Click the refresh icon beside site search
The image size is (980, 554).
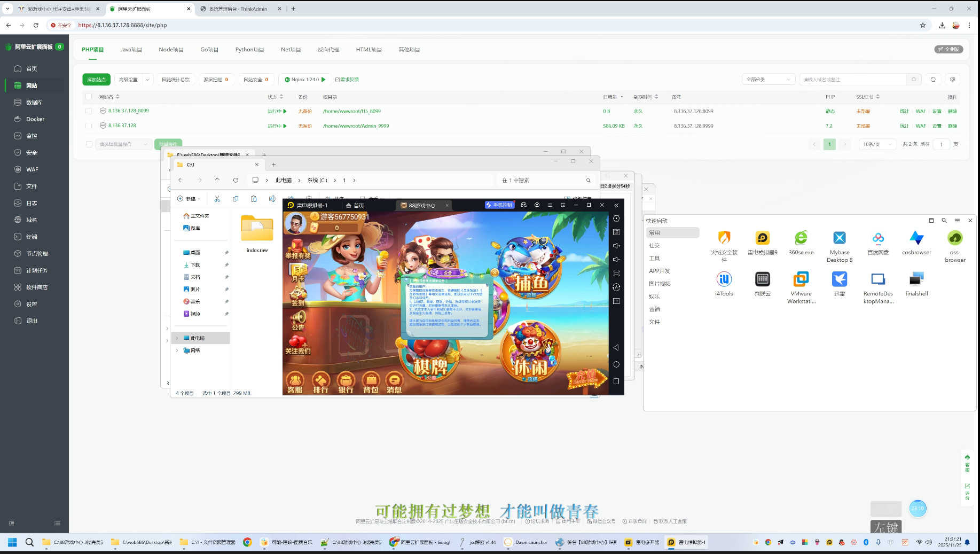pos(933,80)
